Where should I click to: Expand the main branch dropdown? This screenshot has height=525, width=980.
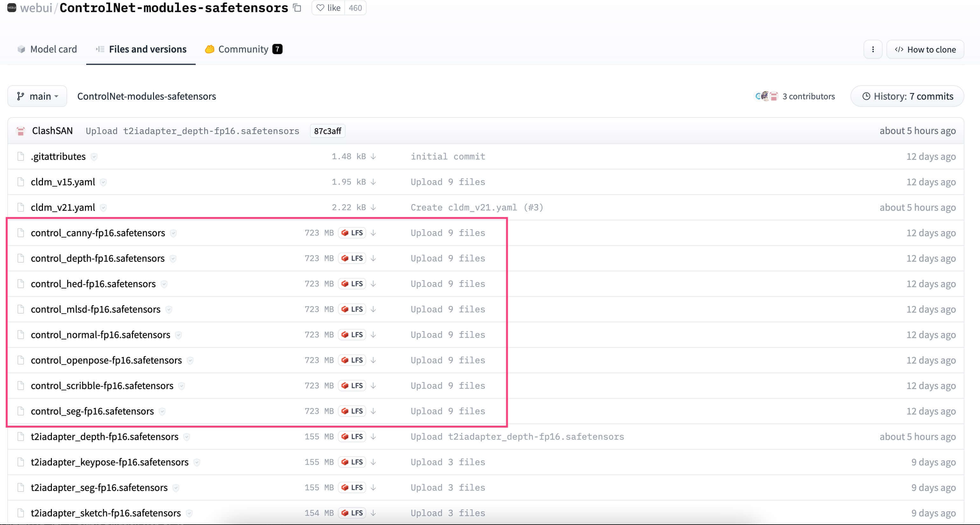click(37, 96)
